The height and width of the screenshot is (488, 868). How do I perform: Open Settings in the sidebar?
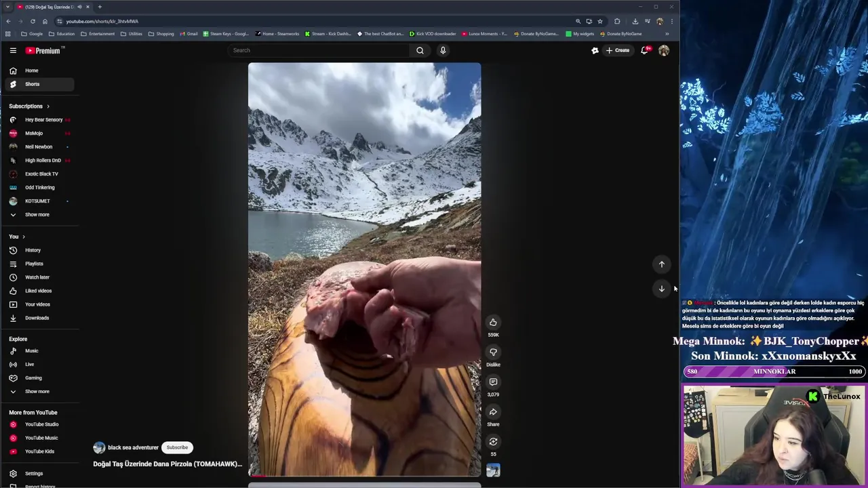pos(38,474)
